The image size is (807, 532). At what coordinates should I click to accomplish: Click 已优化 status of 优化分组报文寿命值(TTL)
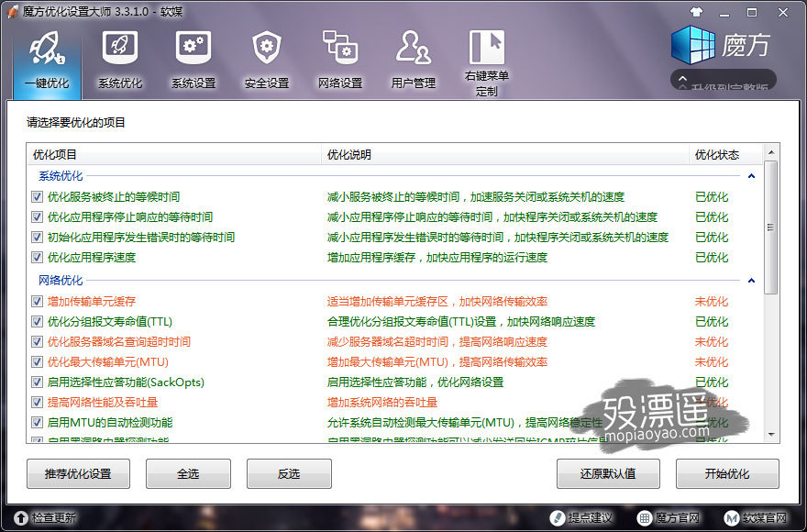coord(712,321)
